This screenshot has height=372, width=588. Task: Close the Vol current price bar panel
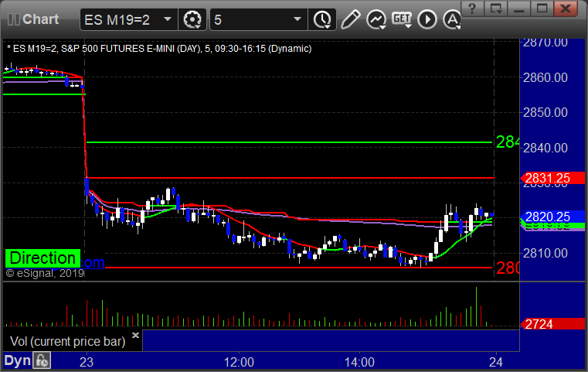point(136,335)
